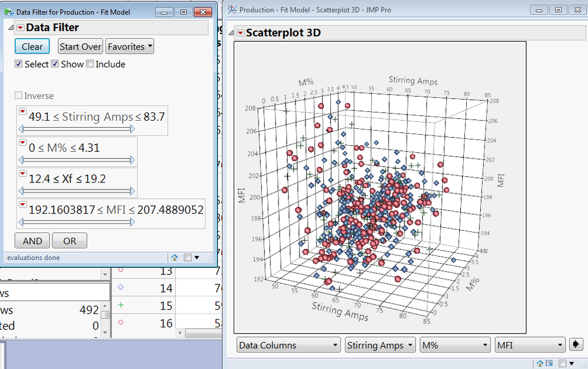Toggle the Select checkbox

point(18,64)
